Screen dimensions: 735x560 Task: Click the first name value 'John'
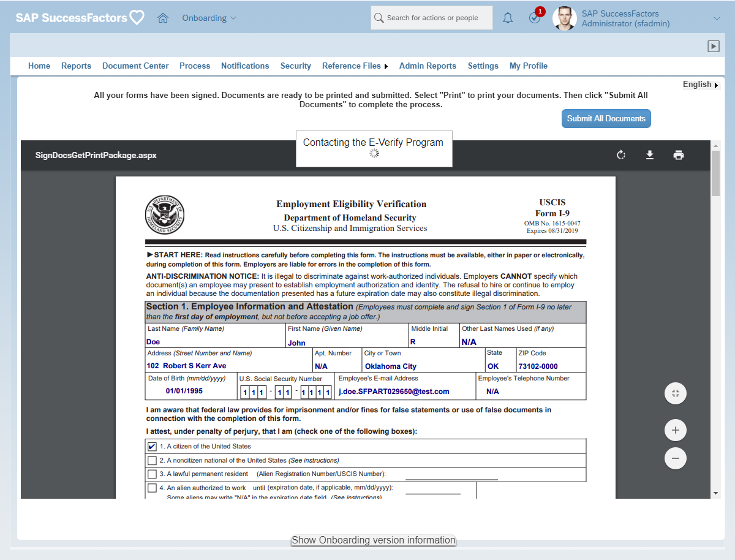pyautogui.click(x=296, y=343)
